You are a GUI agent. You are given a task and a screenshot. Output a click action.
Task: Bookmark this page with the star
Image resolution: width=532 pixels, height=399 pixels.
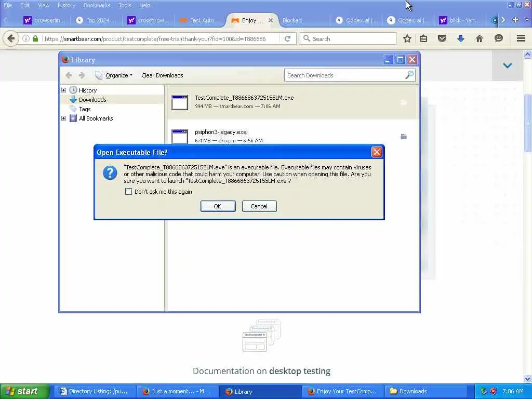click(407, 38)
